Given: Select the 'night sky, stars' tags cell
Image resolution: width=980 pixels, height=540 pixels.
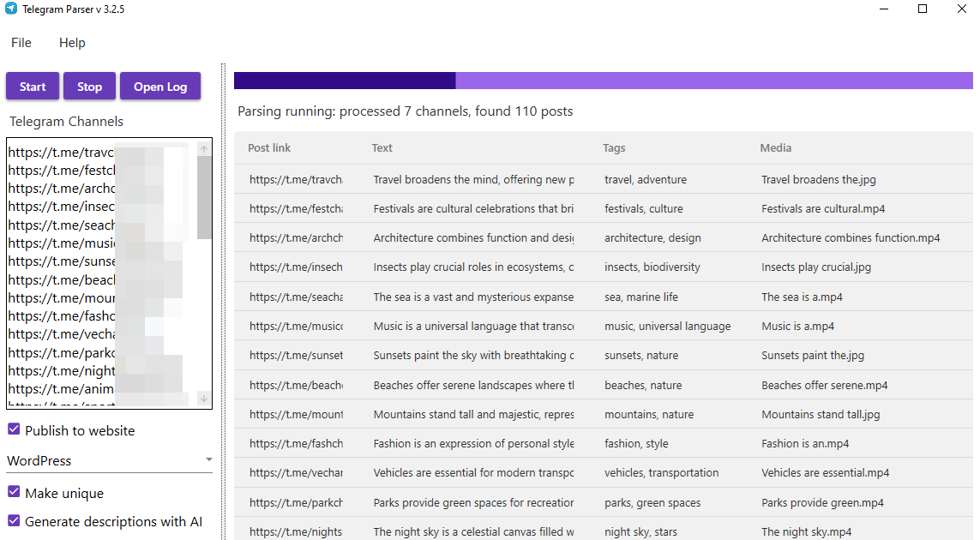Looking at the screenshot, I should coord(640,532).
